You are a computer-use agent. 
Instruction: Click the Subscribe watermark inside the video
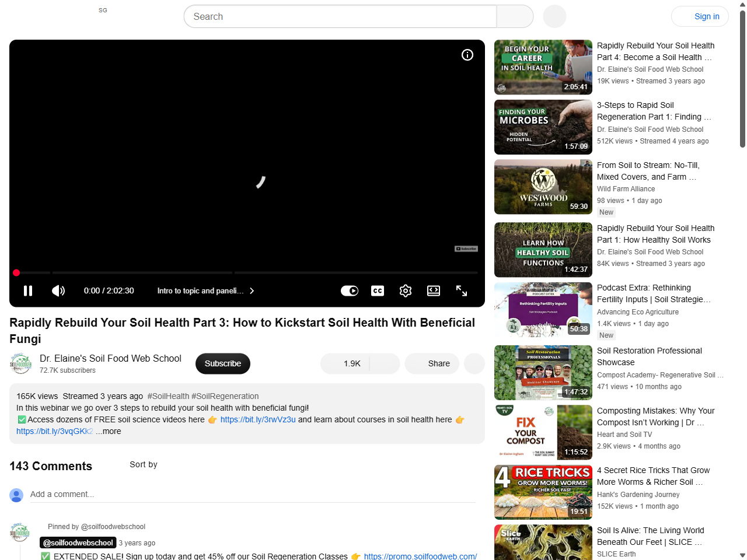466,249
